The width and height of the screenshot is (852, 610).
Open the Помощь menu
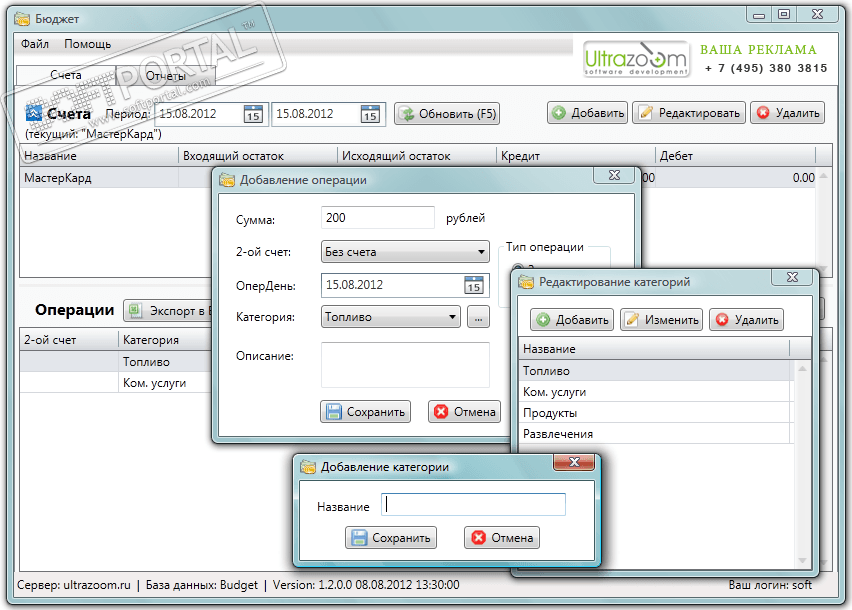tap(87, 44)
